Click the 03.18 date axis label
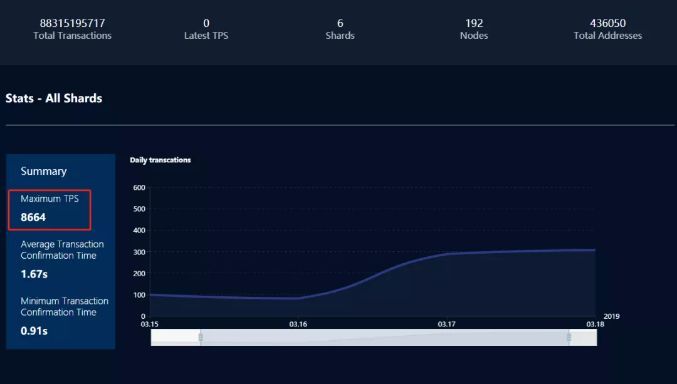Screen dimensions: 677x384 coord(595,324)
